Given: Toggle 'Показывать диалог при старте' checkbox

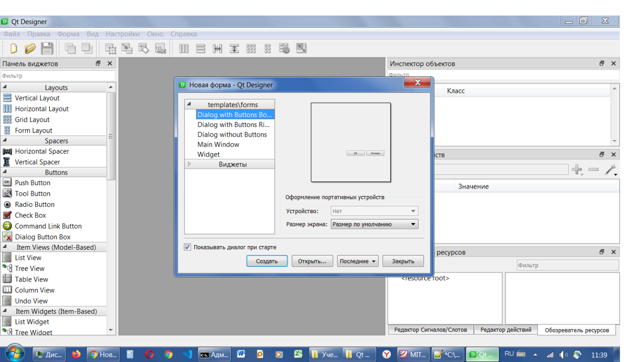Looking at the screenshot, I should (187, 247).
